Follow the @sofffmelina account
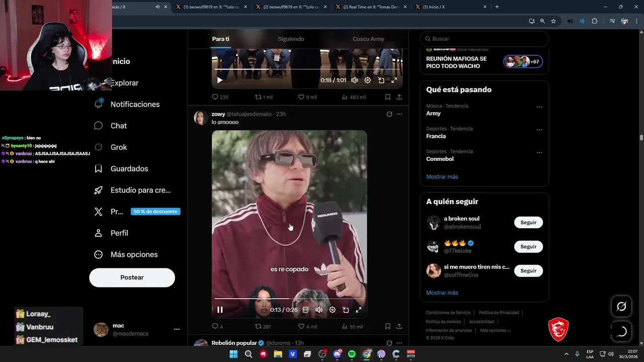Image resolution: width=644 pixels, height=362 pixels. [528, 270]
